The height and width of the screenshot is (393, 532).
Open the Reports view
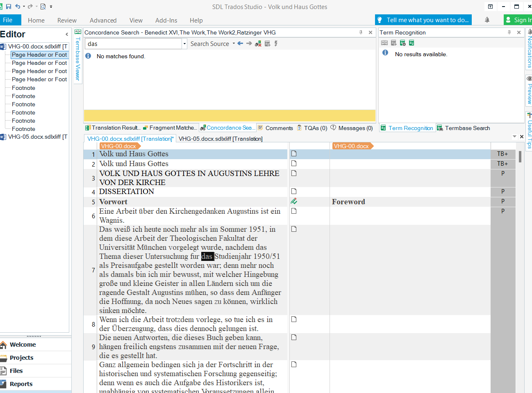click(36, 384)
